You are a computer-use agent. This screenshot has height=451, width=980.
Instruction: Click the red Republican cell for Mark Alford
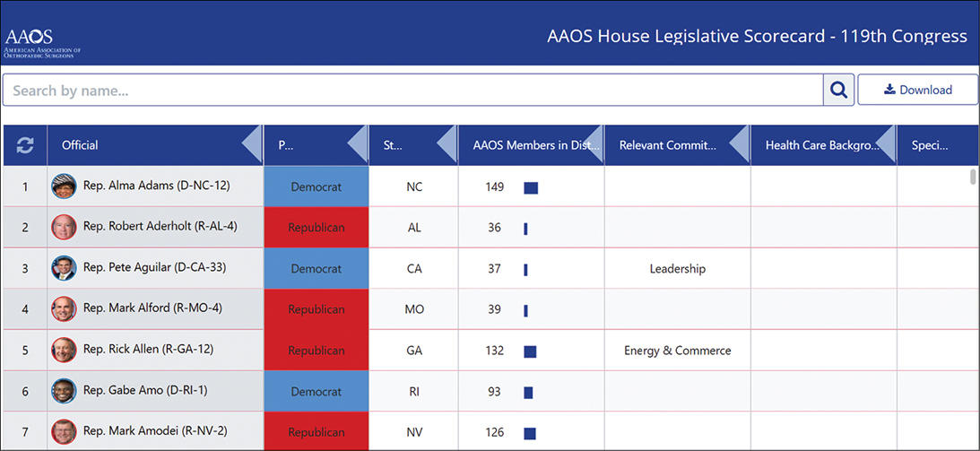pos(316,309)
